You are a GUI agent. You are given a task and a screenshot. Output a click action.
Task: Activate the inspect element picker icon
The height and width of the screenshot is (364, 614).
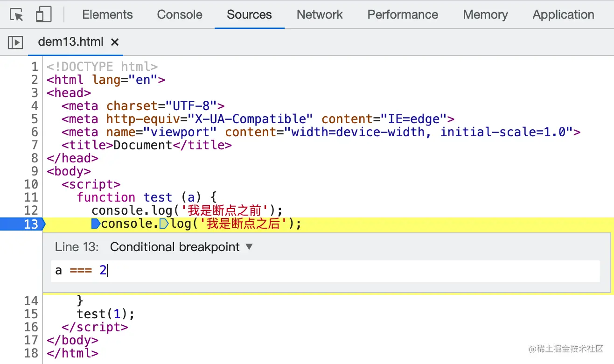click(x=16, y=15)
